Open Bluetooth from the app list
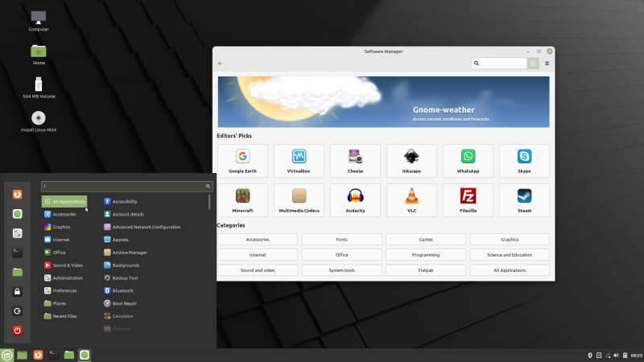This screenshot has width=644, height=362. 118,290
